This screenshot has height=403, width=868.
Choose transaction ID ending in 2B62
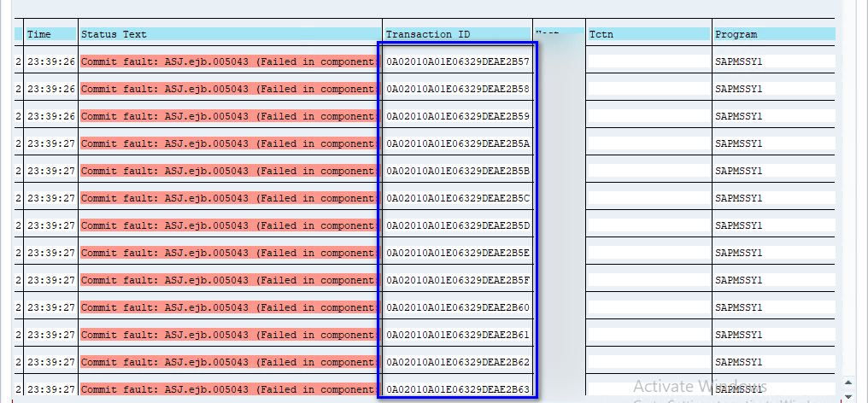458,362
